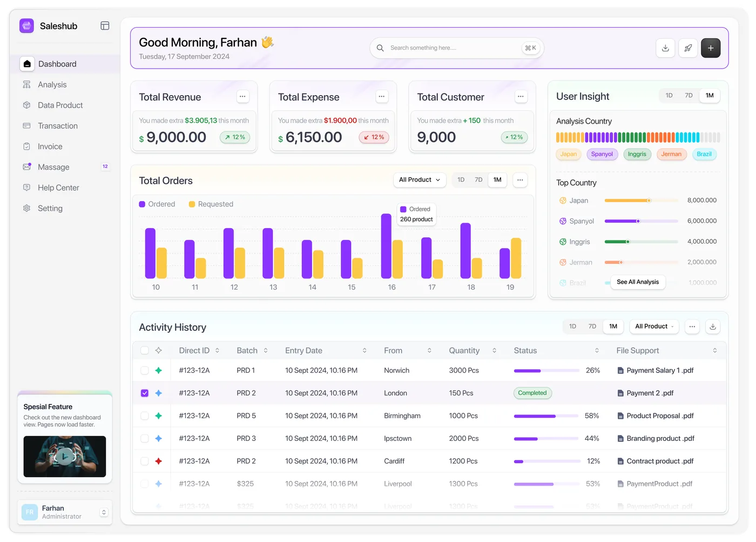
Task: Download the Activity History table
Action: point(713,326)
